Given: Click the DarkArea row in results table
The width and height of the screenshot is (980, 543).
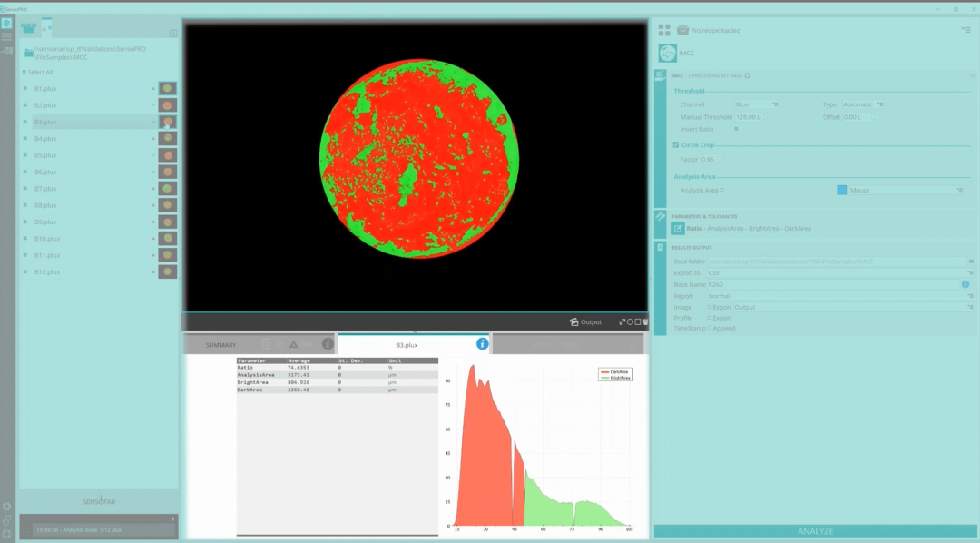Looking at the screenshot, I should point(337,390).
